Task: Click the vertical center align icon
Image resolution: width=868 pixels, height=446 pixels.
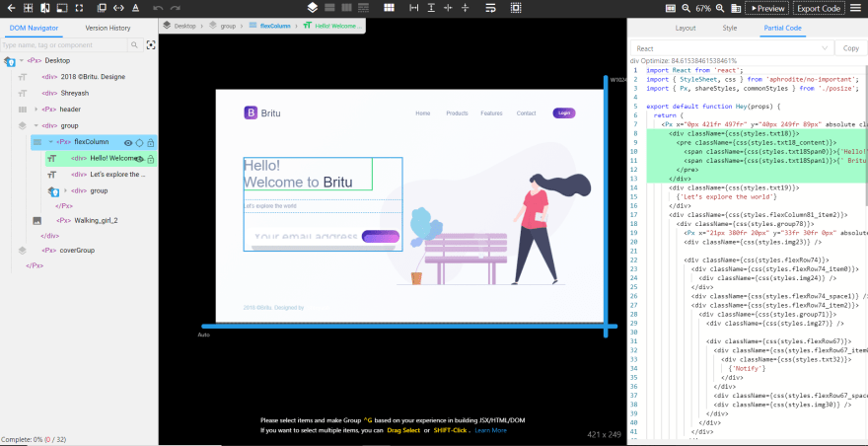Action: point(465,8)
